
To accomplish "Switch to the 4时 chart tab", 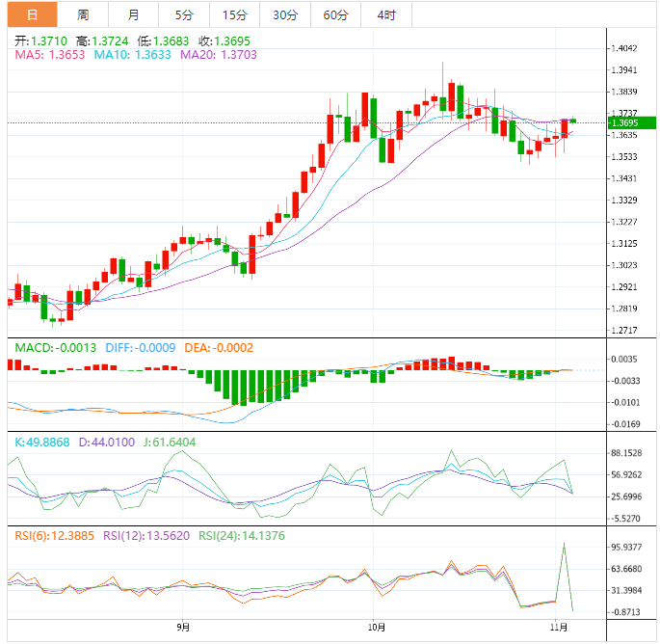I will [386, 14].
